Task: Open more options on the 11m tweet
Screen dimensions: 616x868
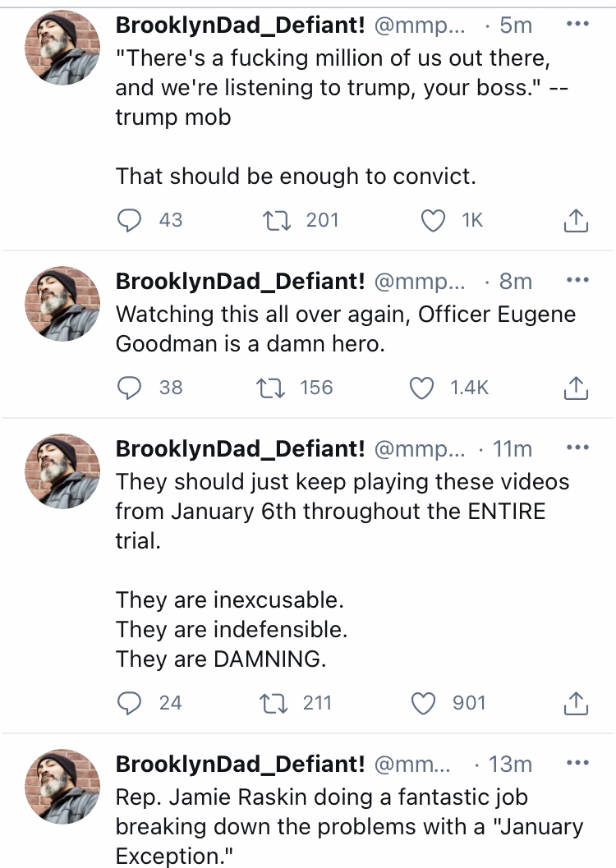Action: click(578, 448)
